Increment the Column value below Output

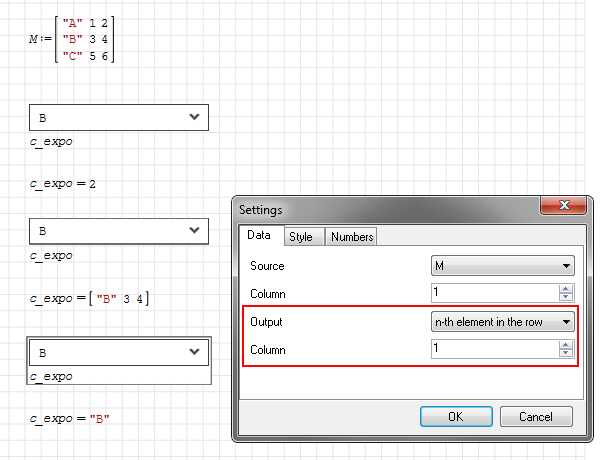567,345
